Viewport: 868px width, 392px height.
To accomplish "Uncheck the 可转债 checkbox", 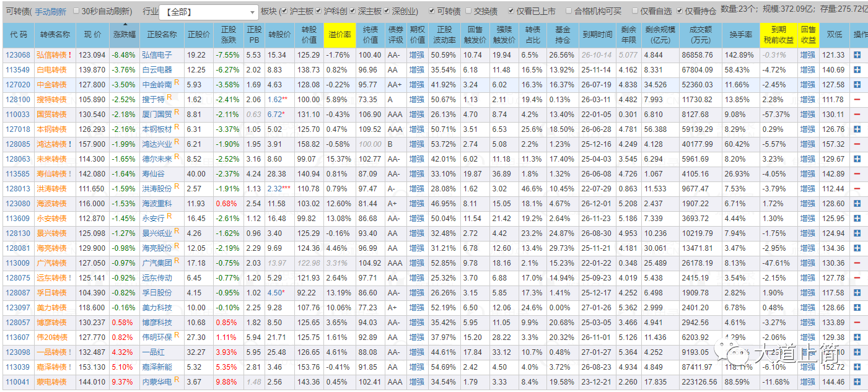I will click(431, 11).
